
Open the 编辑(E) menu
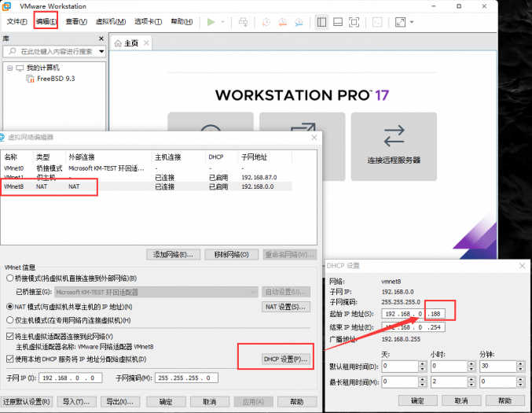[46, 22]
